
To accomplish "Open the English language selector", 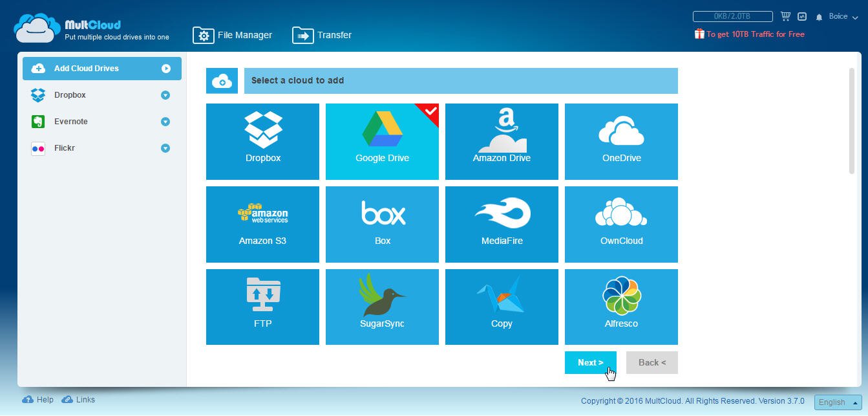I will coord(836,402).
